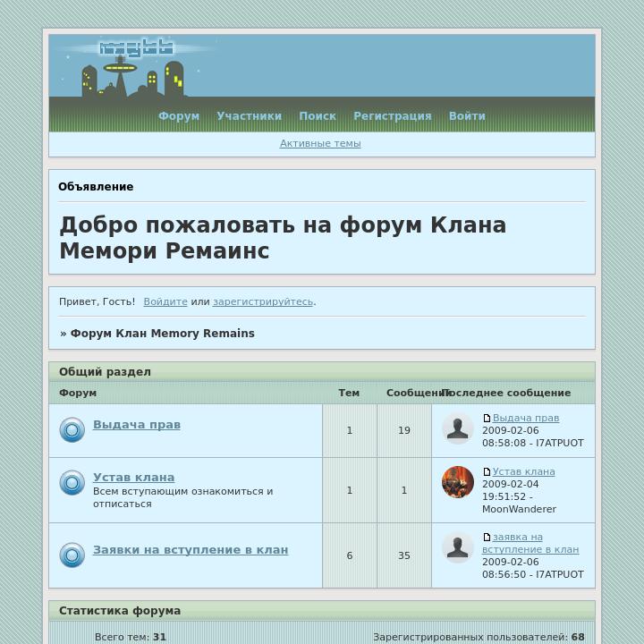Click the Последнее сообщение column header
The image size is (644, 644).
(506, 393)
